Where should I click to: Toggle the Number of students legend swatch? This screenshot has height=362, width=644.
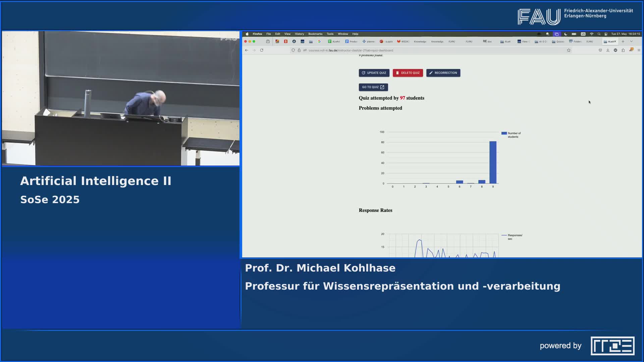[x=504, y=133]
